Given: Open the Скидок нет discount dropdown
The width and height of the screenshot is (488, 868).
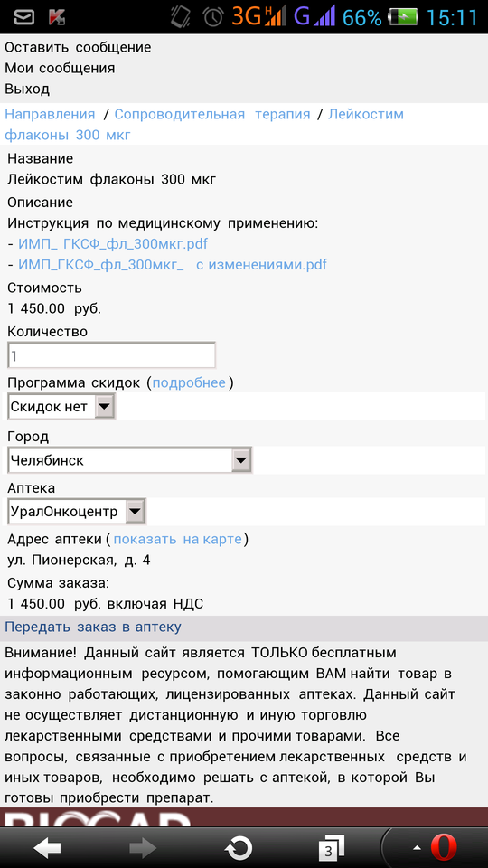Looking at the screenshot, I should (x=61, y=407).
